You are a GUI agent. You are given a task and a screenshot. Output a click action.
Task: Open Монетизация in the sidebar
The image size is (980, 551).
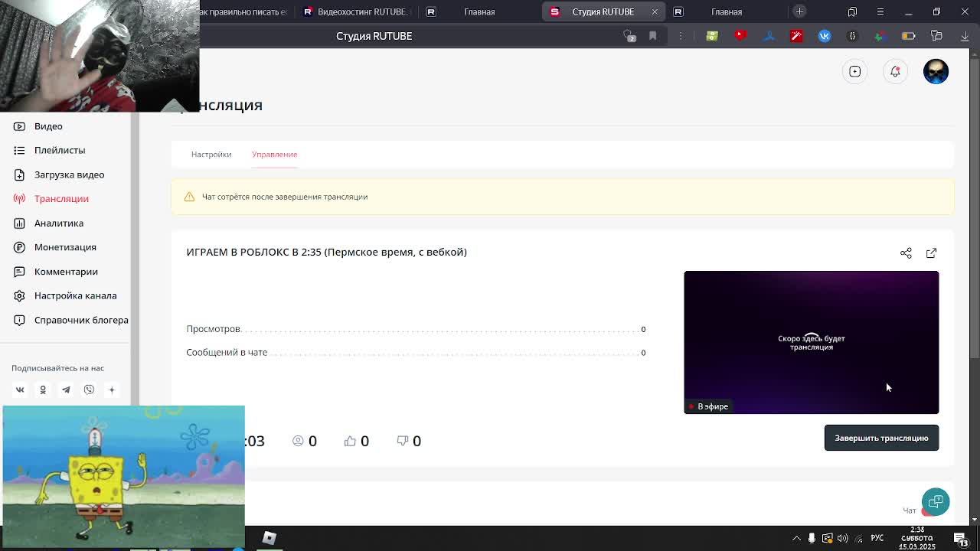click(65, 247)
